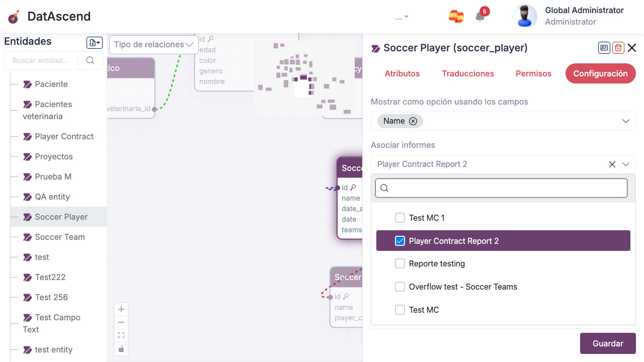Click the DatAscend brand name
The image size is (644, 362).
tap(59, 17)
